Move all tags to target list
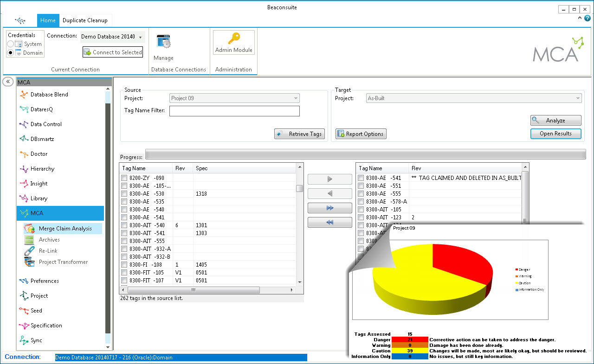This screenshot has height=364, width=594. (330, 208)
